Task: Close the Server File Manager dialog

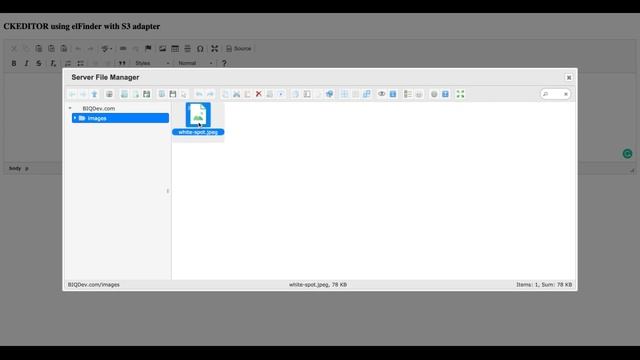Action: (x=569, y=78)
